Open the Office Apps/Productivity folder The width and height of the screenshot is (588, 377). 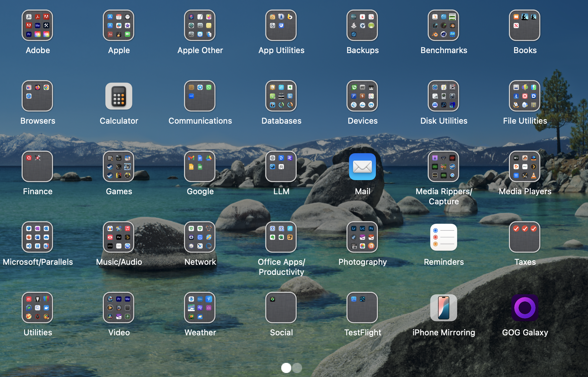tap(281, 237)
